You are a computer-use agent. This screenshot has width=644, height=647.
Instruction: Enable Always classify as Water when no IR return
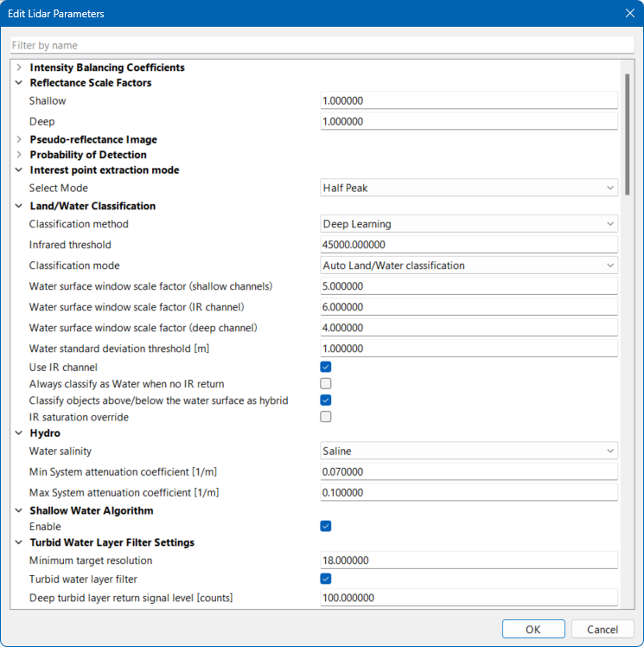pos(326,384)
